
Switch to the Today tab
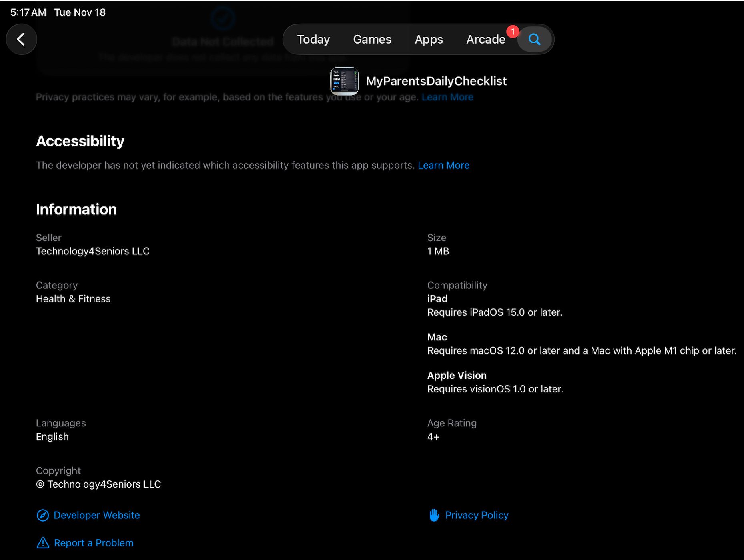[313, 39]
